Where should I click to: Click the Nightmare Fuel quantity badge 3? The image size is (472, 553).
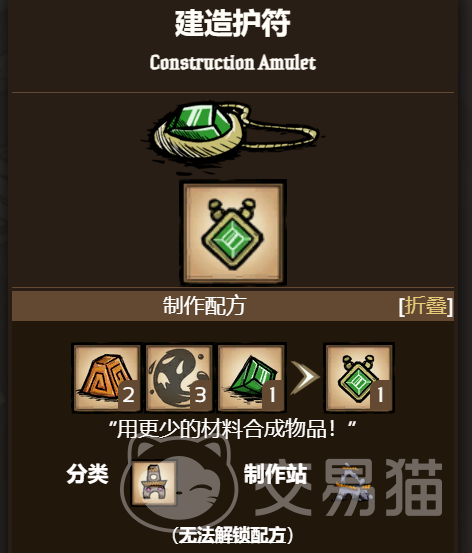click(x=201, y=395)
